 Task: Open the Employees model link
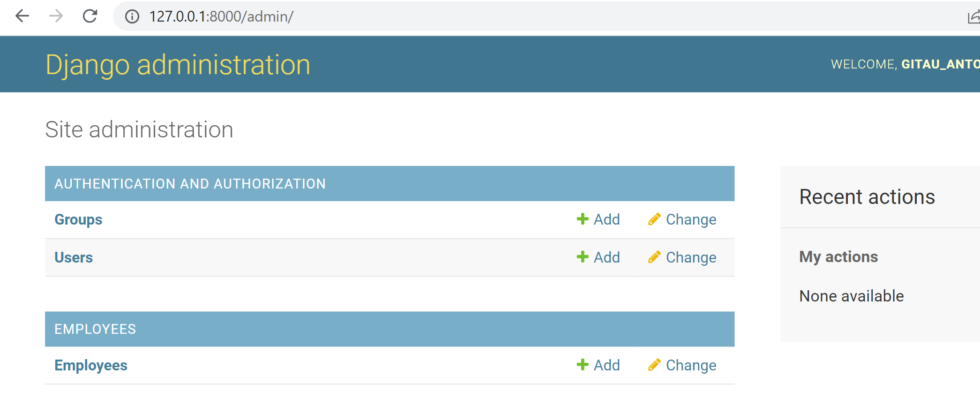[91, 365]
